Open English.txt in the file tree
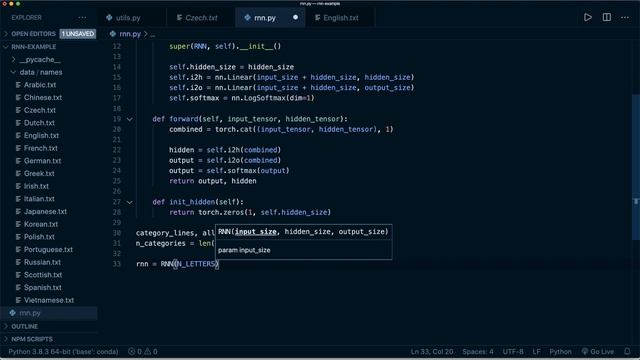Viewport: 640px width, 360px height. [x=41, y=136]
